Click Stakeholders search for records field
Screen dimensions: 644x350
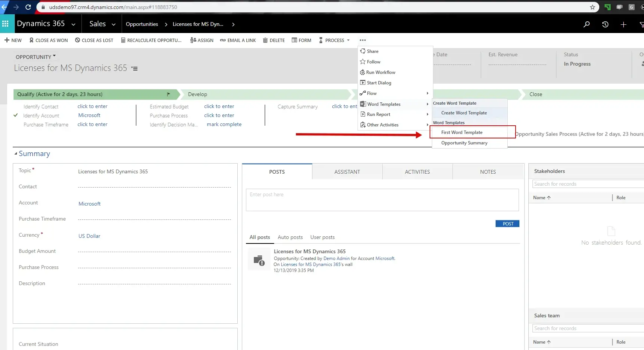[x=588, y=184]
